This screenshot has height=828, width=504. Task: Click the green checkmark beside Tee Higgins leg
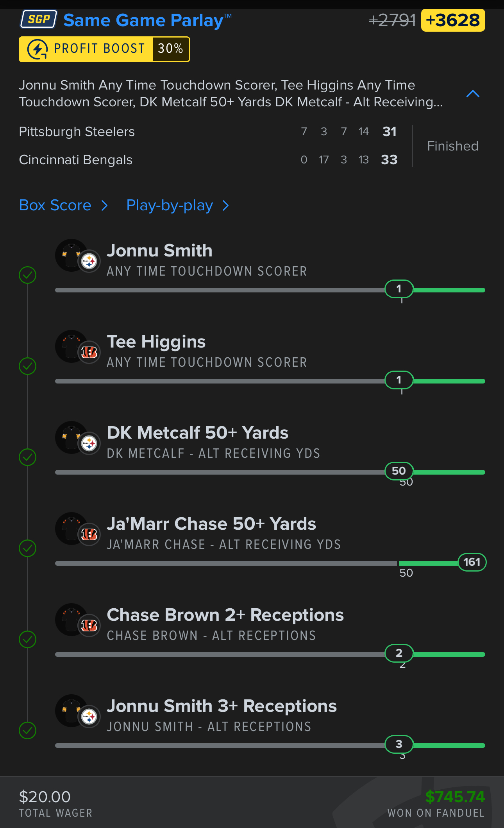click(x=28, y=366)
